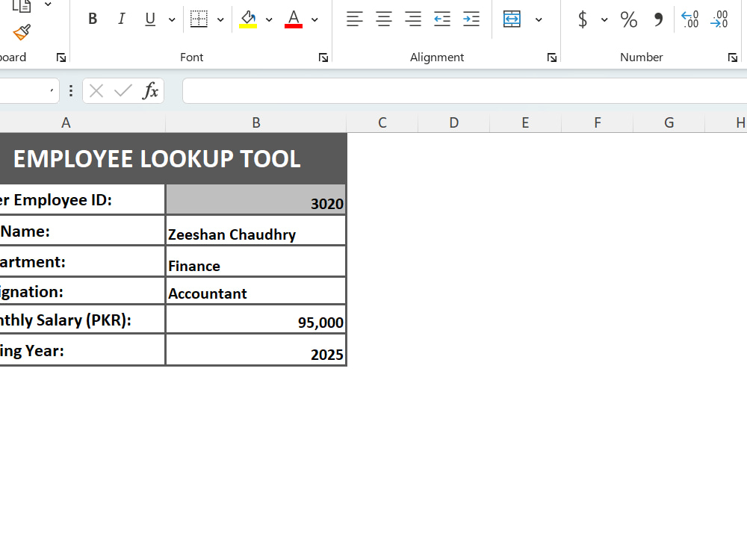
Task: Expand the Accounting Format dropdown arrow
Action: [x=604, y=19]
